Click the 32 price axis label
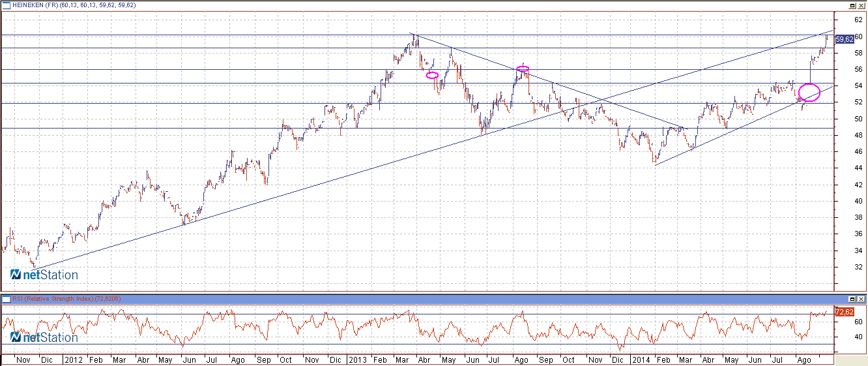Viewport: 868px width, 366px height. 859,267
